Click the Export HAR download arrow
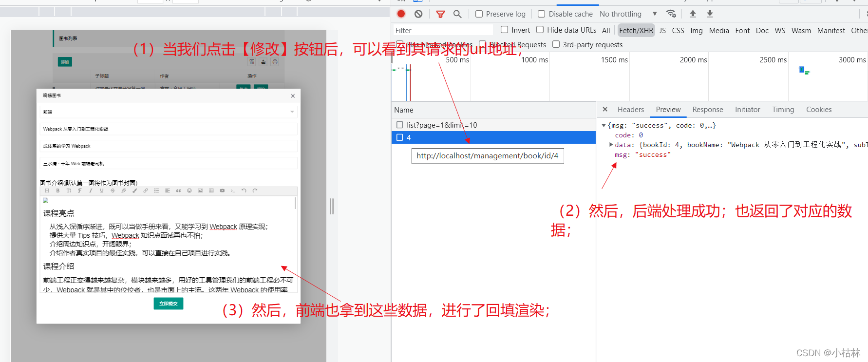Viewport: 868px width, 362px height. pos(710,14)
